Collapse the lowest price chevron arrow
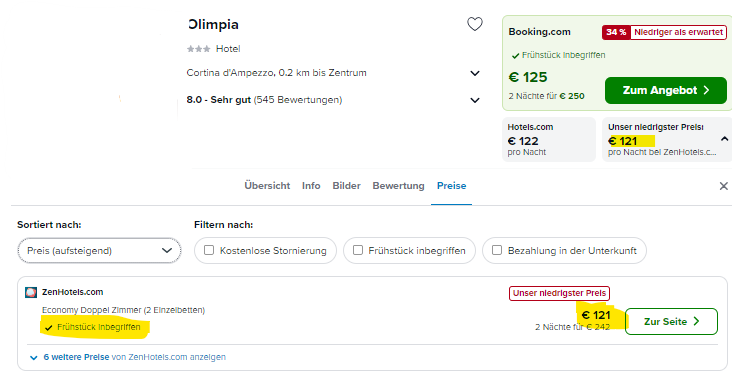The width and height of the screenshot is (732, 376). [724, 139]
